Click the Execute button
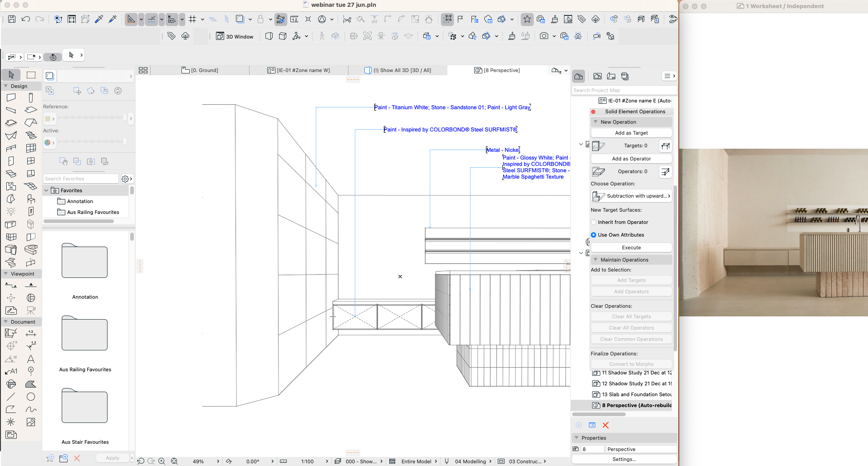Image resolution: width=868 pixels, height=466 pixels. pos(632,248)
